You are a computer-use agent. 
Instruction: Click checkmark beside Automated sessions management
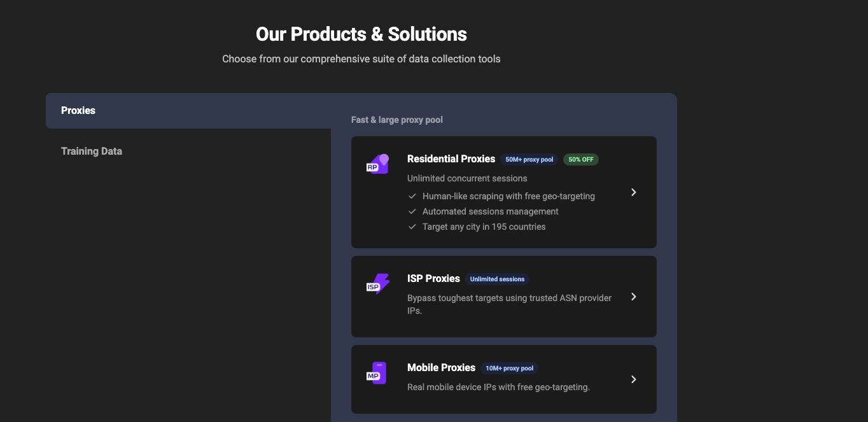click(x=412, y=211)
